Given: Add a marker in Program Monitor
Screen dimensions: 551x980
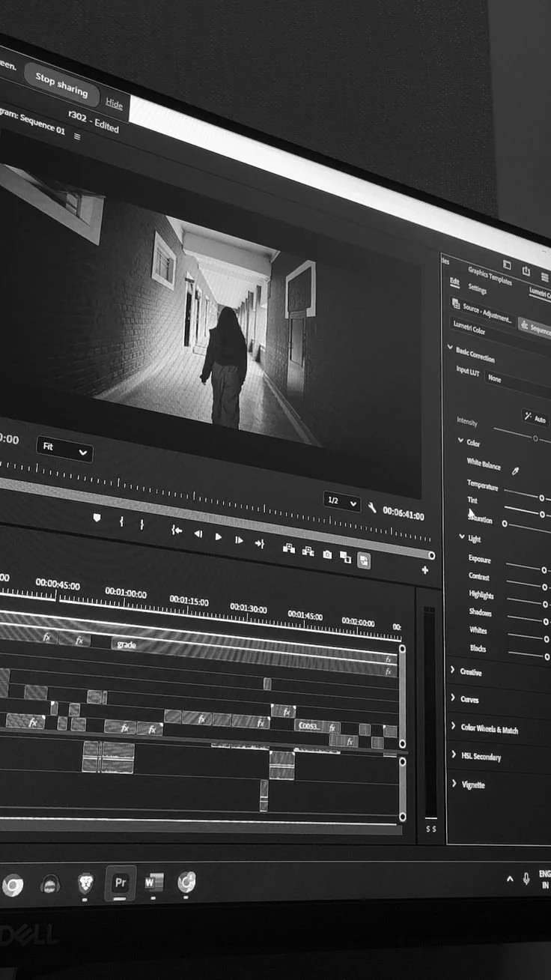Looking at the screenshot, I should tap(97, 518).
